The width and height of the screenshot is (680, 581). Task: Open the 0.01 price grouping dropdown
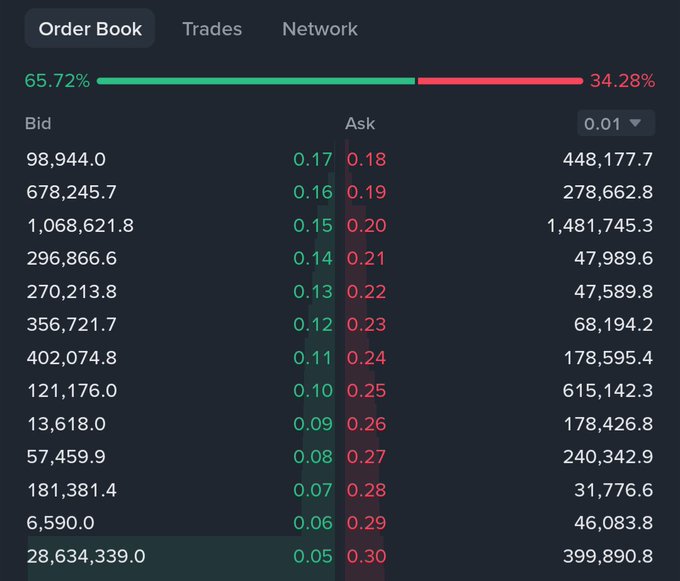click(616, 124)
